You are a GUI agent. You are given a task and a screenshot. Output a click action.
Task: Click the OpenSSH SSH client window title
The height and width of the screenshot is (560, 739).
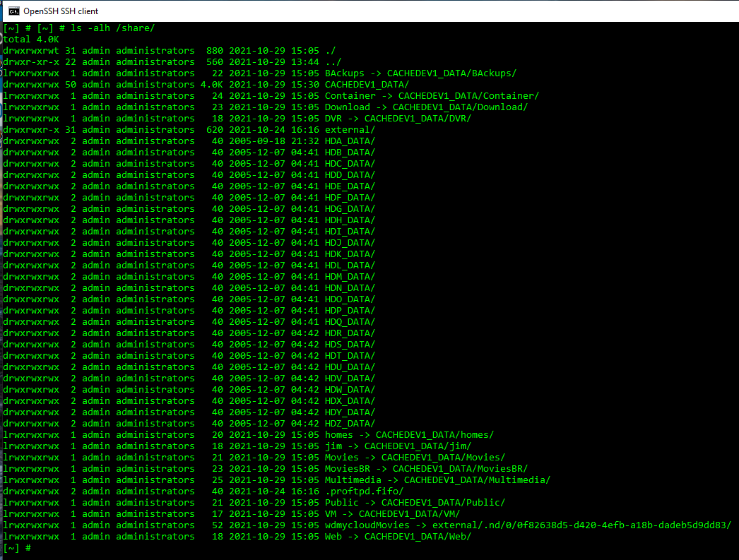(x=61, y=11)
